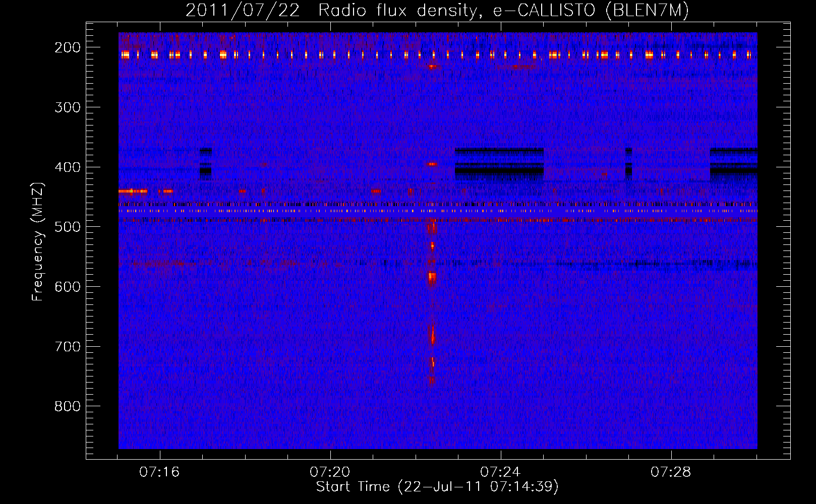Image resolution: width=816 pixels, height=504 pixels.
Task: Click the 07:16 time tick label
Action: coord(159,472)
